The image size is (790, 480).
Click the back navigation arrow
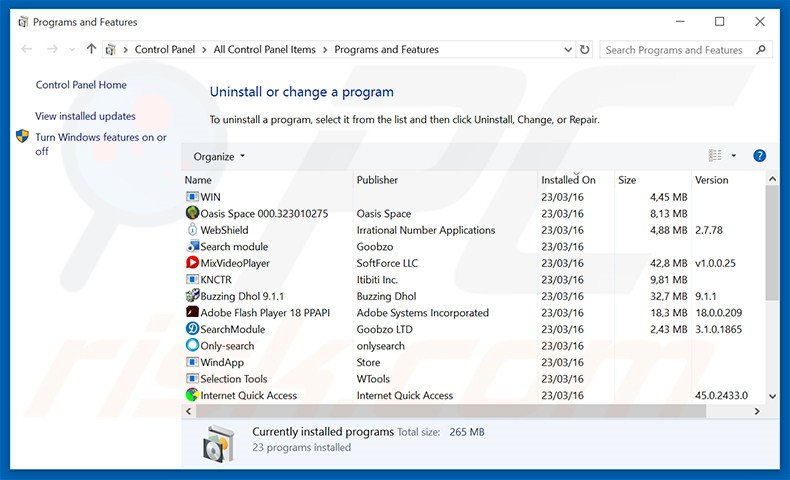[x=27, y=49]
